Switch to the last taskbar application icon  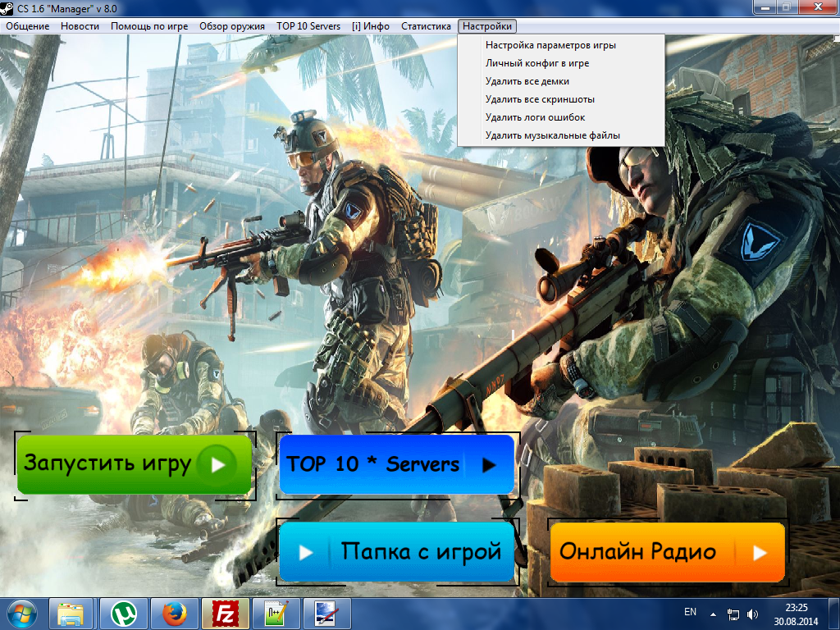point(326,614)
